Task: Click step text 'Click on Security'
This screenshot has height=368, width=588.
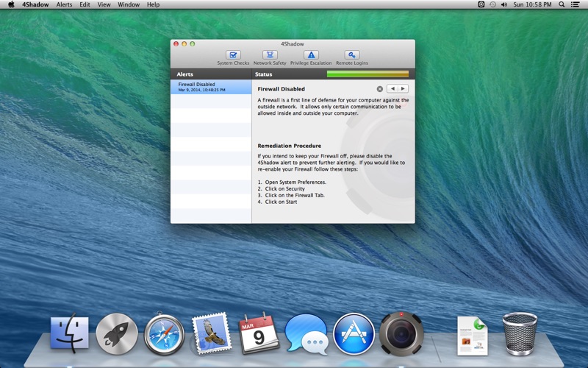Action: coord(284,189)
